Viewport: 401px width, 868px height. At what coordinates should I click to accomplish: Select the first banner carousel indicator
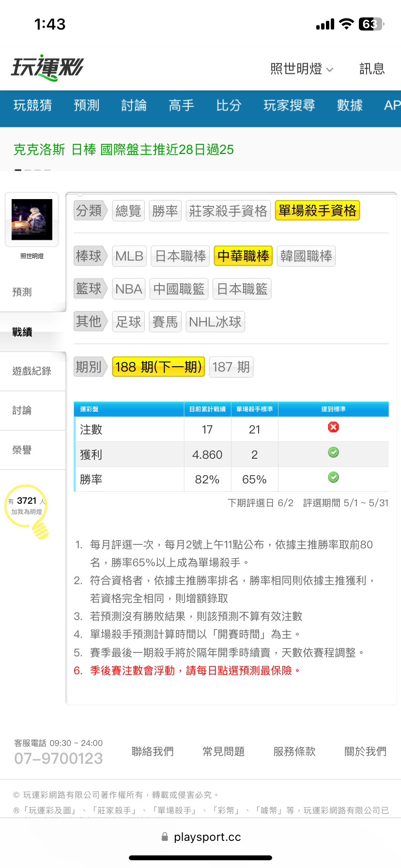pyautogui.click(x=18, y=170)
